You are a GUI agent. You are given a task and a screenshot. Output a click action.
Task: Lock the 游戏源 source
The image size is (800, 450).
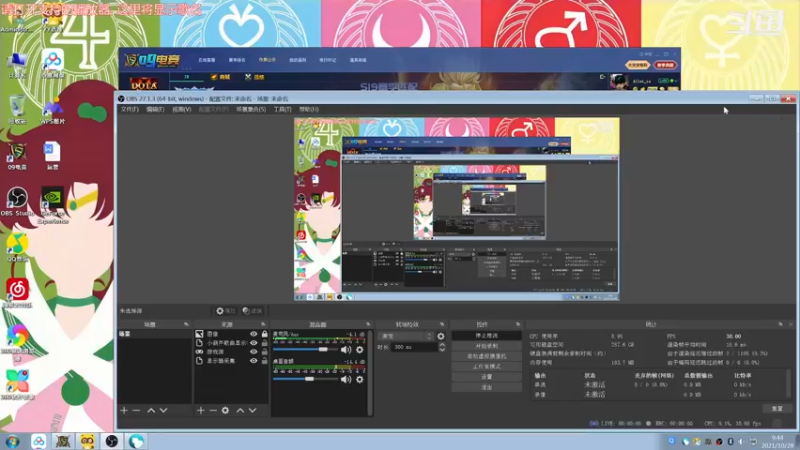click(264, 352)
